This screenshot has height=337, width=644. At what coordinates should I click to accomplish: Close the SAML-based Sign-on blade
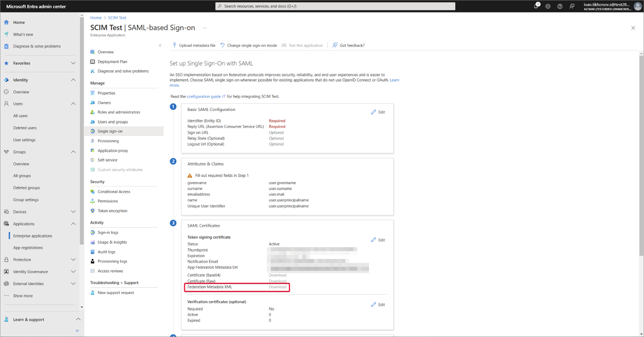pyautogui.click(x=633, y=28)
